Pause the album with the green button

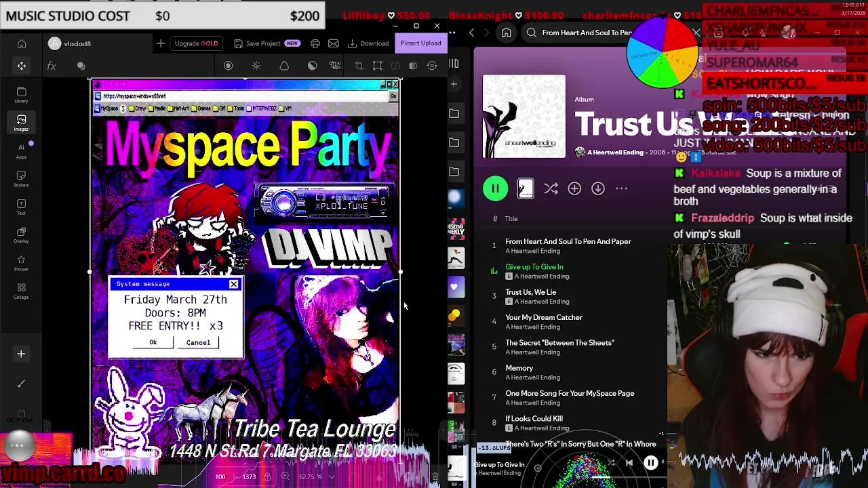coord(495,188)
